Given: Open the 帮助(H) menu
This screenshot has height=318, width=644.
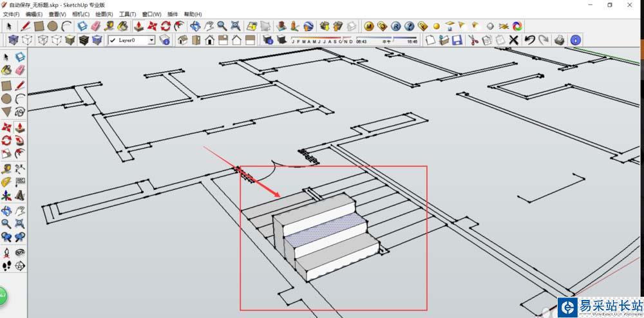Looking at the screenshot, I should tap(193, 14).
